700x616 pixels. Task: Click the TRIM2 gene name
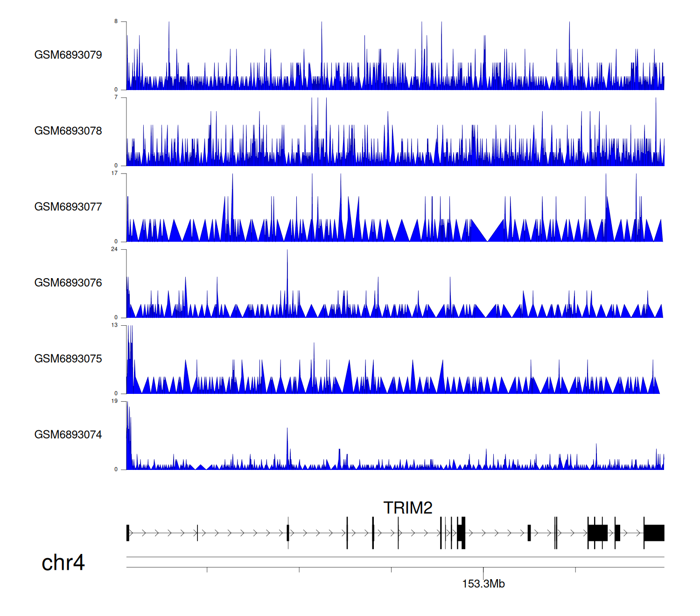[x=407, y=508]
